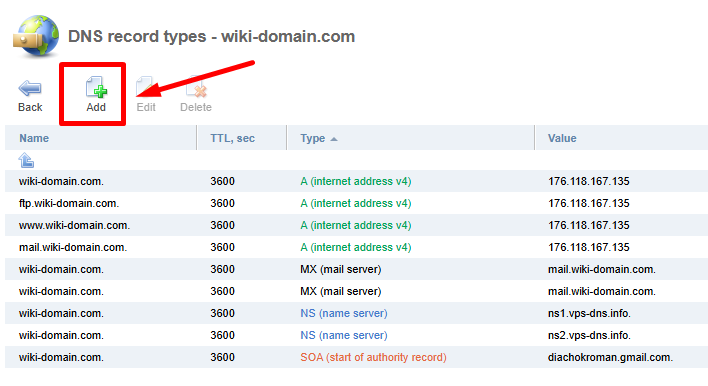Select the first wiki-domain.com. A record
The width and height of the screenshot is (708, 386).
coord(356,181)
